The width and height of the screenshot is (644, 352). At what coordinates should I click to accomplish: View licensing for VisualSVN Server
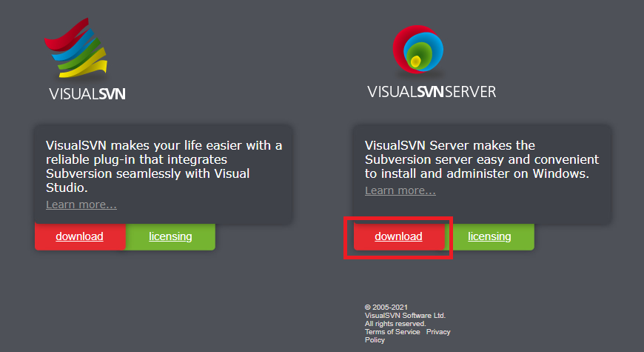[489, 236]
